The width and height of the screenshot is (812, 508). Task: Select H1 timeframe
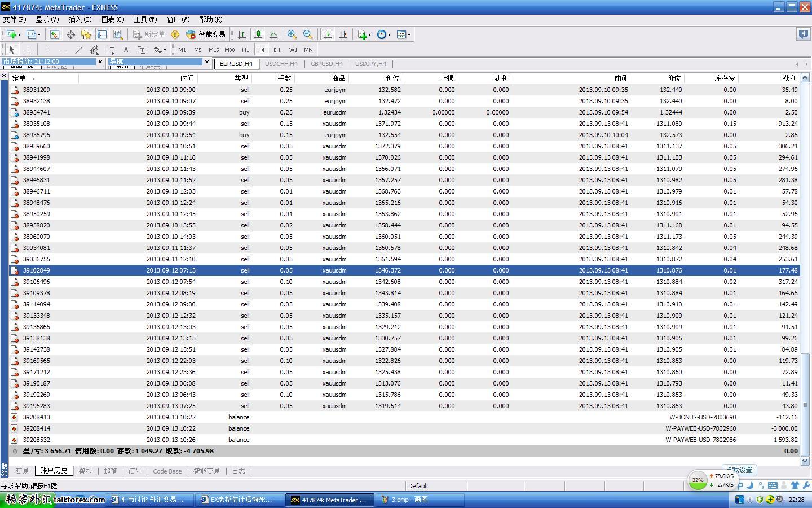tap(245, 50)
